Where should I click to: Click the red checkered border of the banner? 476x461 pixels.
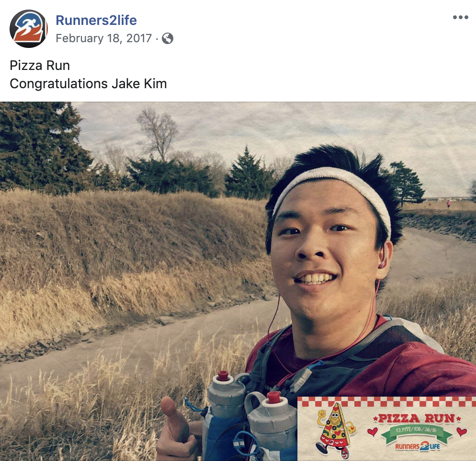[387, 402]
